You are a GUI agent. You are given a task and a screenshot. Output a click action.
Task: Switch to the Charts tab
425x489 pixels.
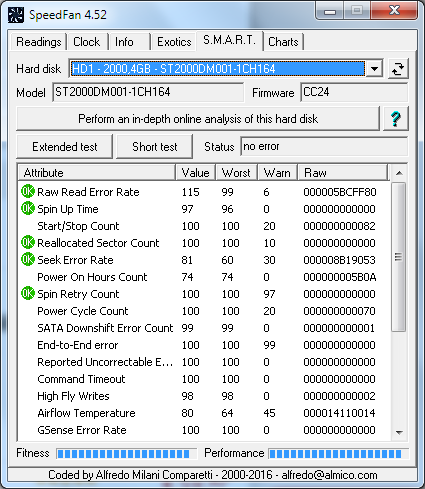click(x=283, y=42)
